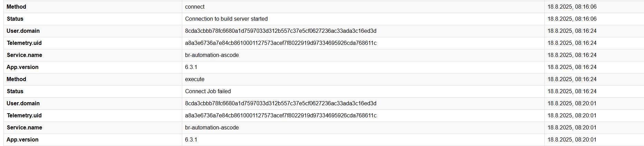
Task: Click the timestamp of the 'execute' row
Action: click(x=572, y=79)
